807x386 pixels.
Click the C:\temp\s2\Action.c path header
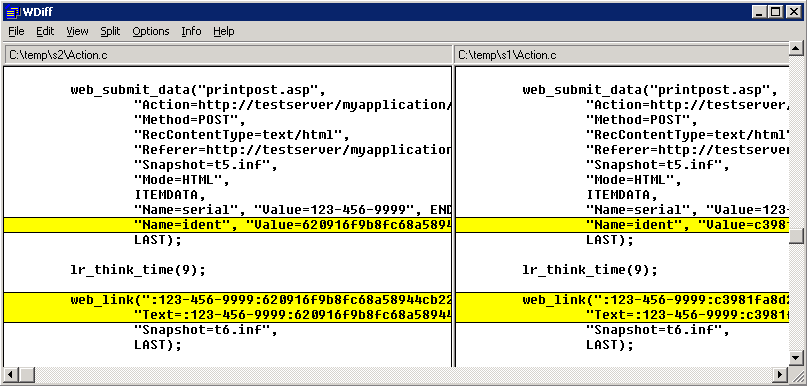point(228,55)
